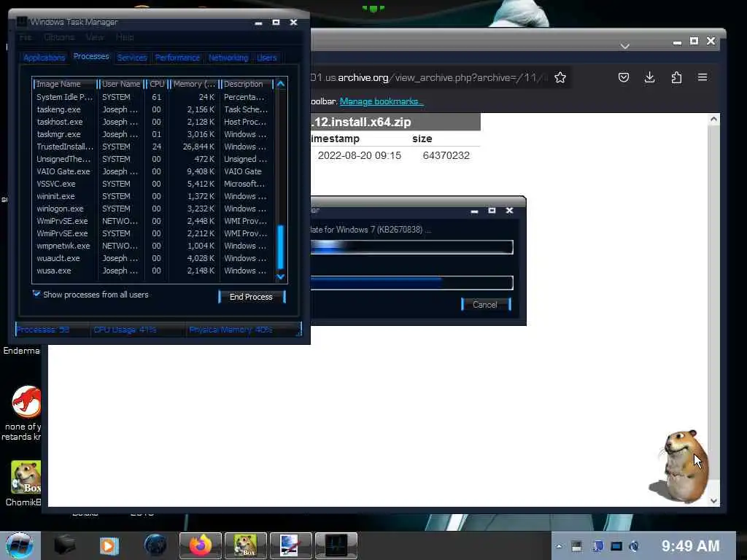Switch to the Users tab

pyautogui.click(x=267, y=58)
